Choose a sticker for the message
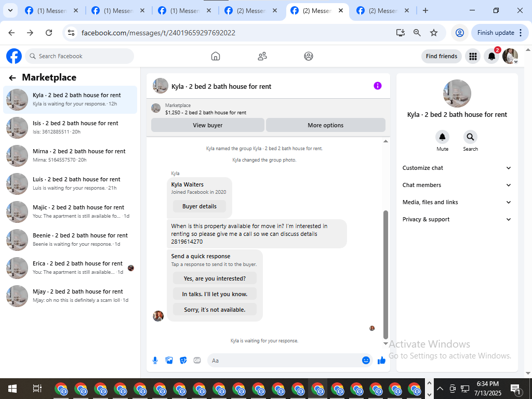Viewport: 532px width, 399px height. tap(183, 361)
